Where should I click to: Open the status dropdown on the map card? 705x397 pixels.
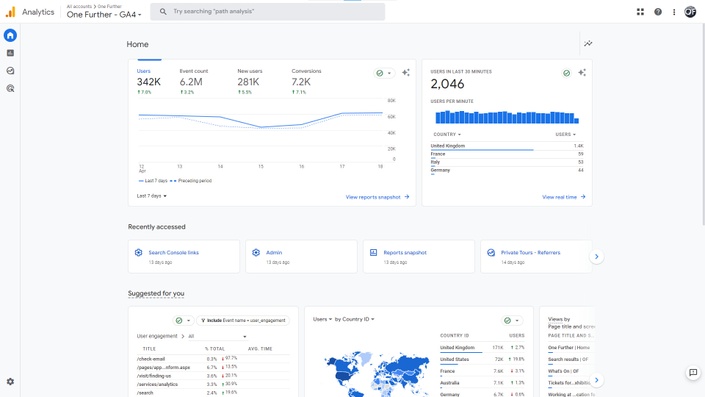tap(512, 320)
